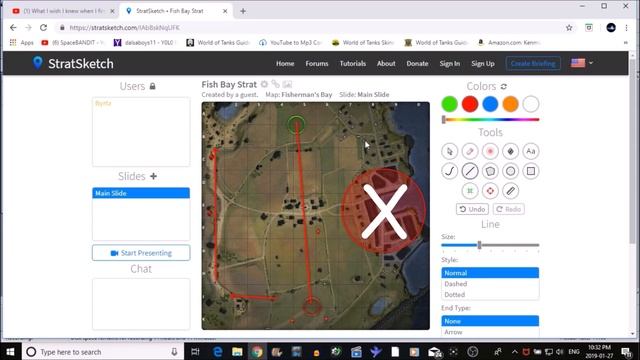Open briefing settings gear icon
Viewport: 640px width, 360px height.
click(x=264, y=84)
